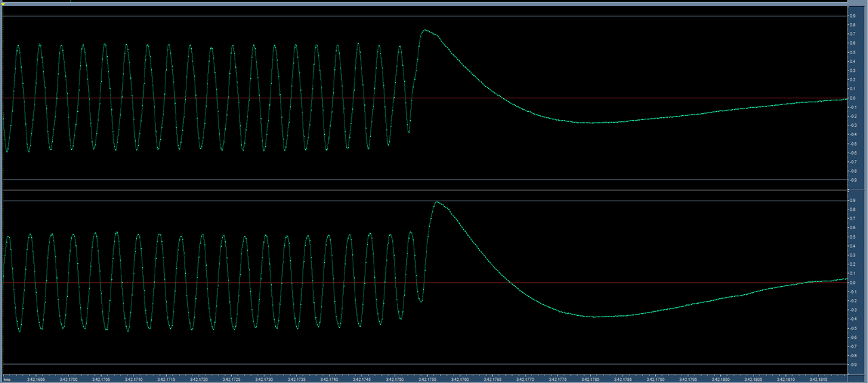Click the 3:42.1755 label on time ruler

tap(427, 380)
